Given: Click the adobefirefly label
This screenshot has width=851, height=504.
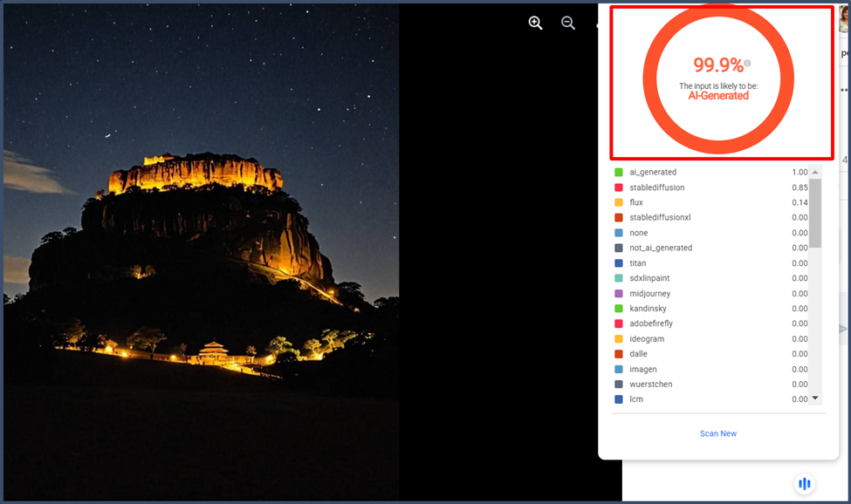Looking at the screenshot, I should (651, 324).
